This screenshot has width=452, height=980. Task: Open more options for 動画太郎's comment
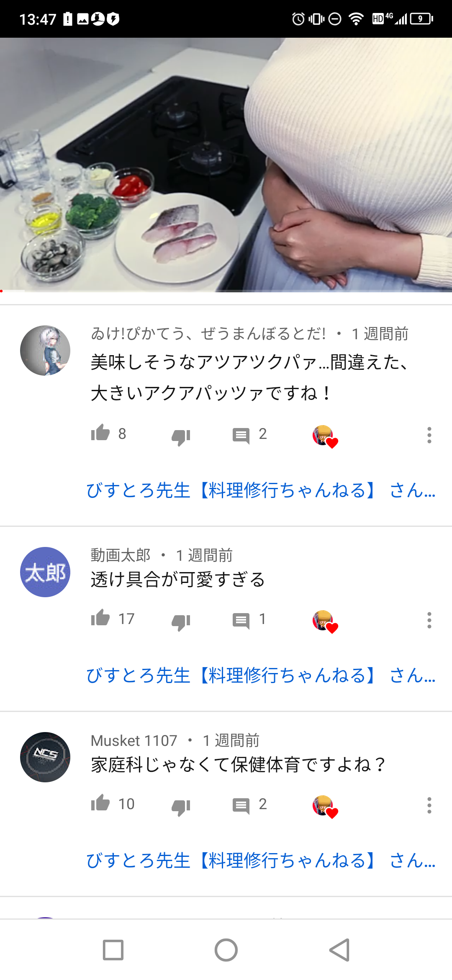pyautogui.click(x=429, y=620)
